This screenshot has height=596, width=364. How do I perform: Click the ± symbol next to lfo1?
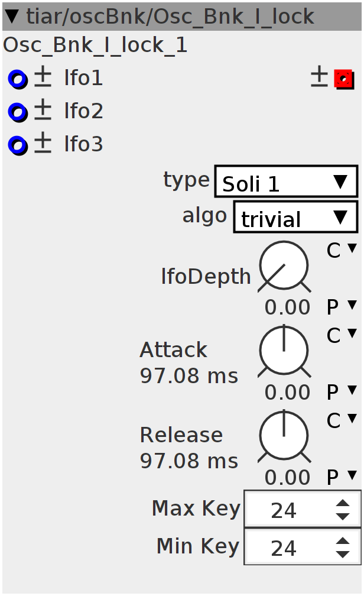pos(43,76)
